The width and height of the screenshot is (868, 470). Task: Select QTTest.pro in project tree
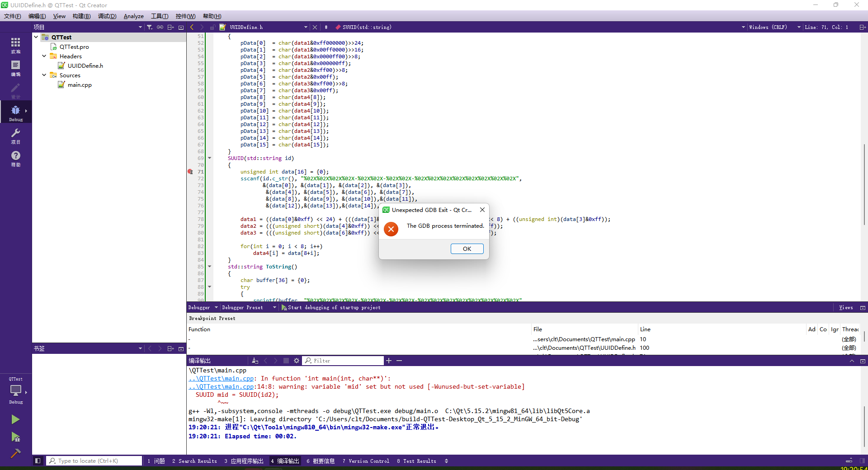(74, 47)
